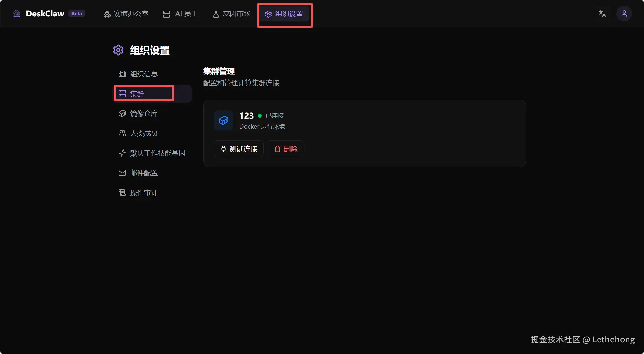Click the blue Docker cube cluster icon
Image resolution: width=644 pixels, height=354 pixels.
(x=224, y=120)
